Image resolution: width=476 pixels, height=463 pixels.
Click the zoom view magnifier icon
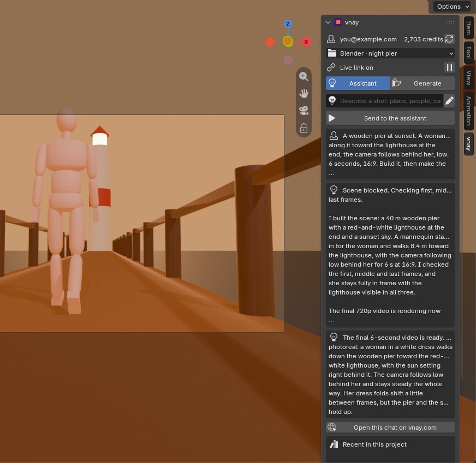point(304,76)
